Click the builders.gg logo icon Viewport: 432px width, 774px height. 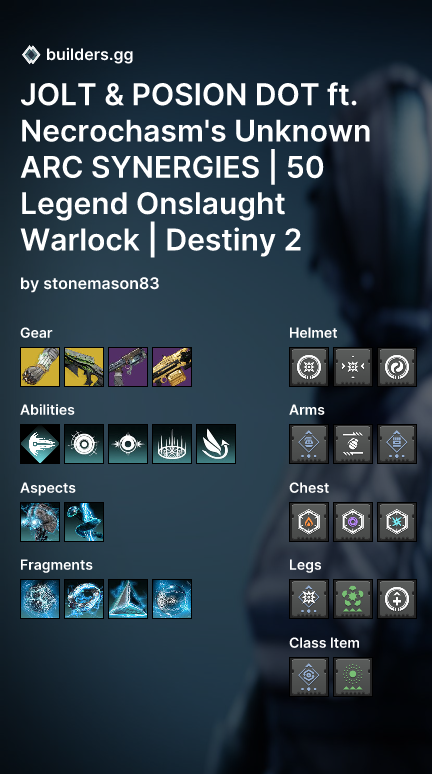[31, 55]
